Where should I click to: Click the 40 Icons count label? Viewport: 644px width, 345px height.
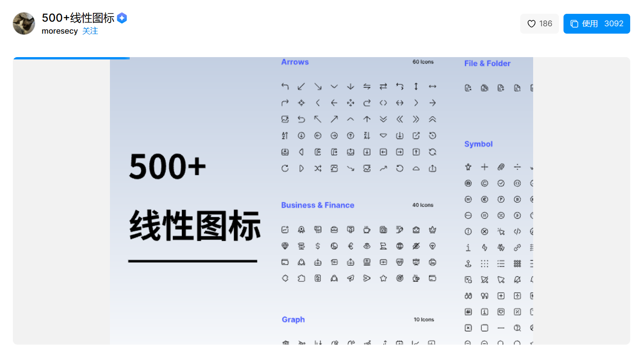coord(423,205)
